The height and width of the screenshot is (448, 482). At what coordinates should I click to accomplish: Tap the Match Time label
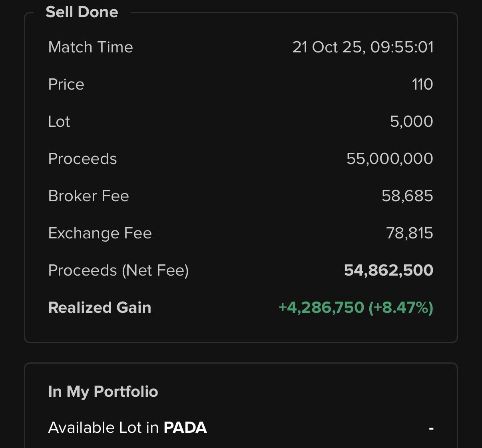[90, 47]
